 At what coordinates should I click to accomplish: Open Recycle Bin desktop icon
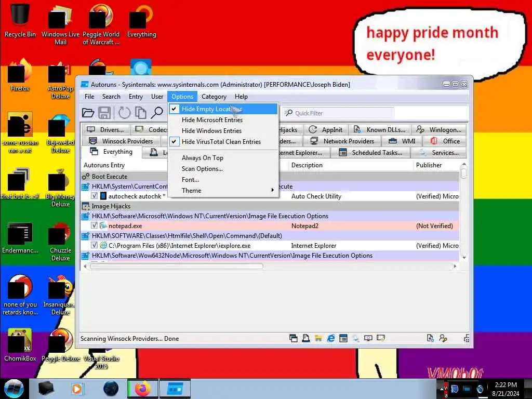click(x=20, y=20)
